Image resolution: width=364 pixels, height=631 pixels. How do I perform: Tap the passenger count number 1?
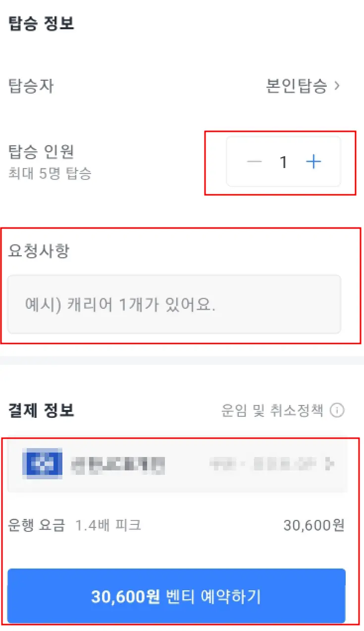pos(283,162)
